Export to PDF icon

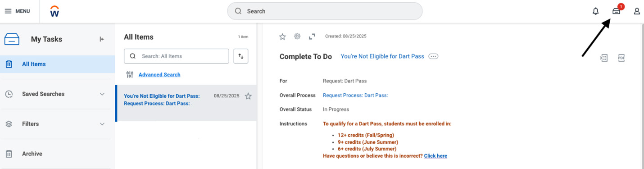point(621,58)
